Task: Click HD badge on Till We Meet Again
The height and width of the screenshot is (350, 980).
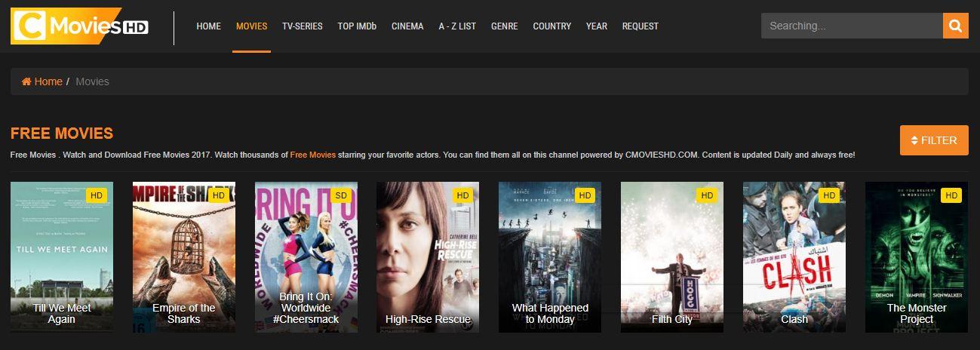Action: tap(97, 195)
